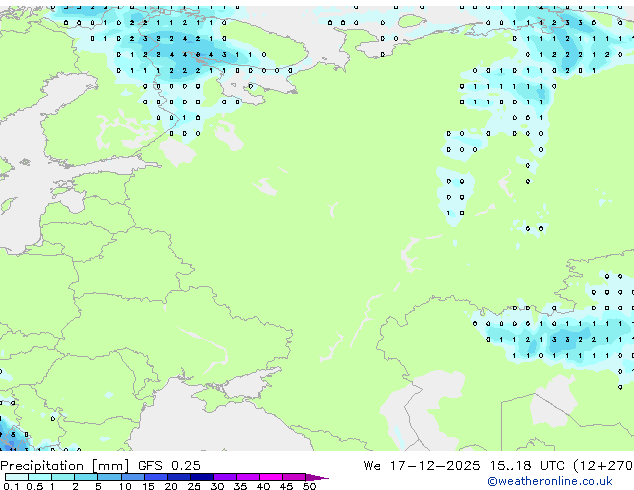Click the '20' legend scale label
This screenshot has height=490, width=634.
(x=171, y=486)
